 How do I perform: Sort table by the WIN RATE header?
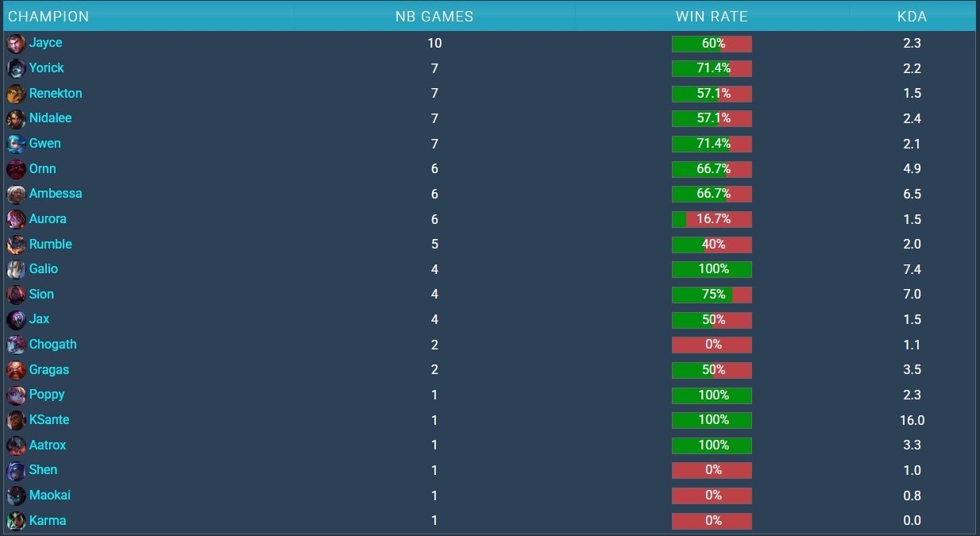coord(712,17)
